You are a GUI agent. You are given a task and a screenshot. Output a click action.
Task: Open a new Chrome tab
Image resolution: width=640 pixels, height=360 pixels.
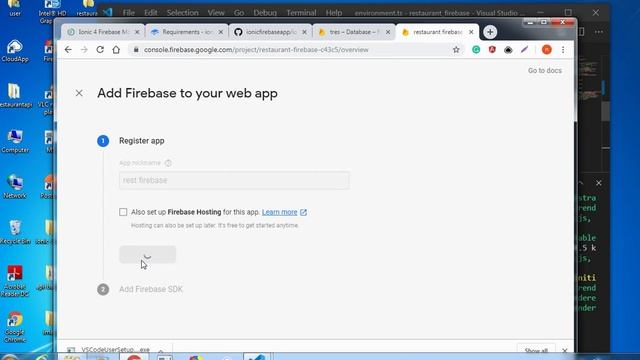(x=490, y=32)
